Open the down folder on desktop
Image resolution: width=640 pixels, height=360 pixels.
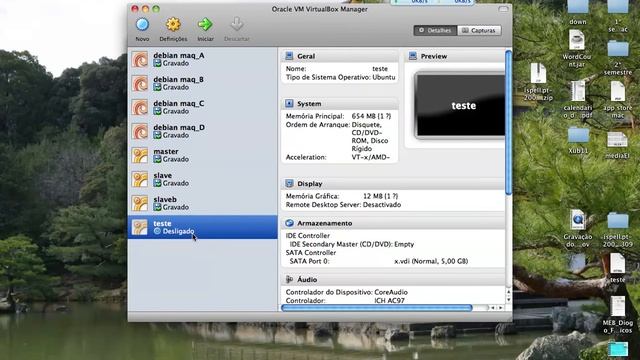578,12
